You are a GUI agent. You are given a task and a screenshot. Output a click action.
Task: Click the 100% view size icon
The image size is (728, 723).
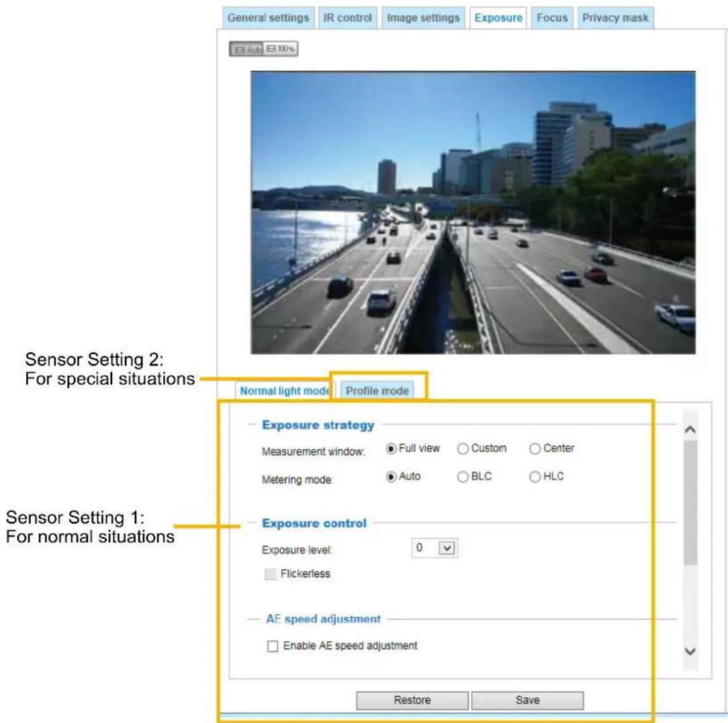coord(281,49)
